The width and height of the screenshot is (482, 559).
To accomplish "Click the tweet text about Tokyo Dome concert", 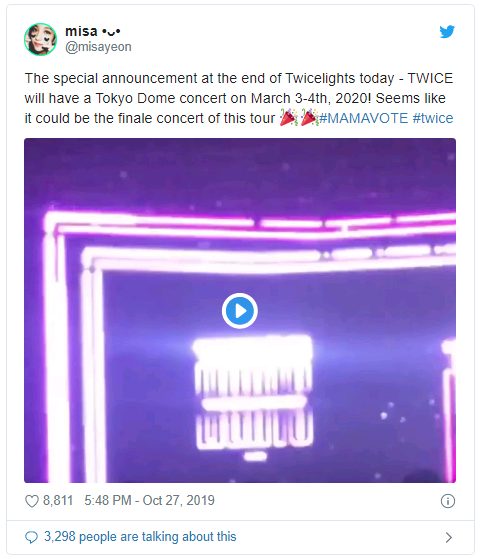I will (x=239, y=98).
